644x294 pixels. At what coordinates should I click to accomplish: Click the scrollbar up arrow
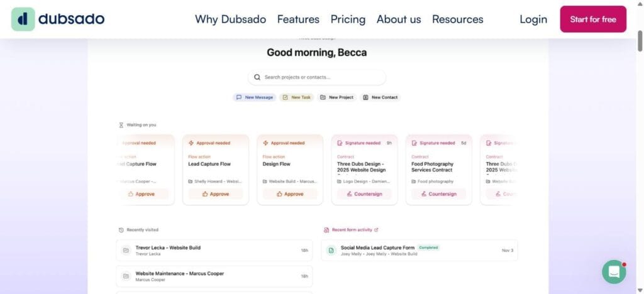coord(640,3)
